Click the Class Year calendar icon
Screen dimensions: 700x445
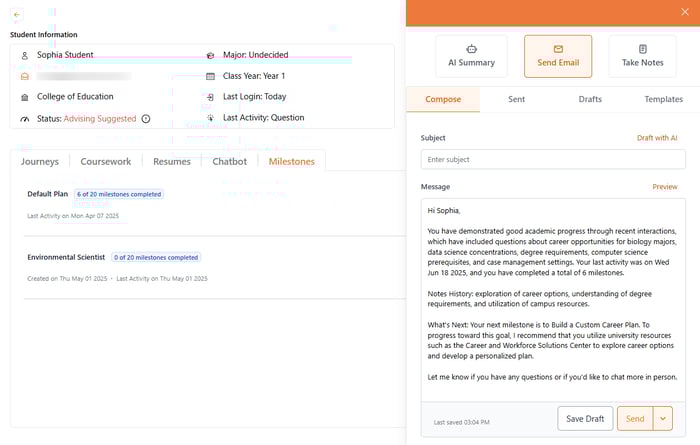click(x=210, y=76)
